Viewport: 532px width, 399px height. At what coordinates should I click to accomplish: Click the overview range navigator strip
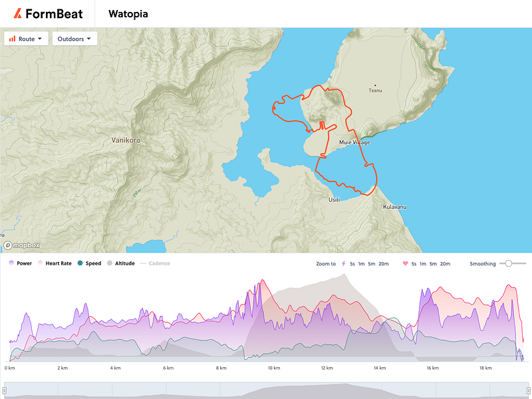pos(267,390)
